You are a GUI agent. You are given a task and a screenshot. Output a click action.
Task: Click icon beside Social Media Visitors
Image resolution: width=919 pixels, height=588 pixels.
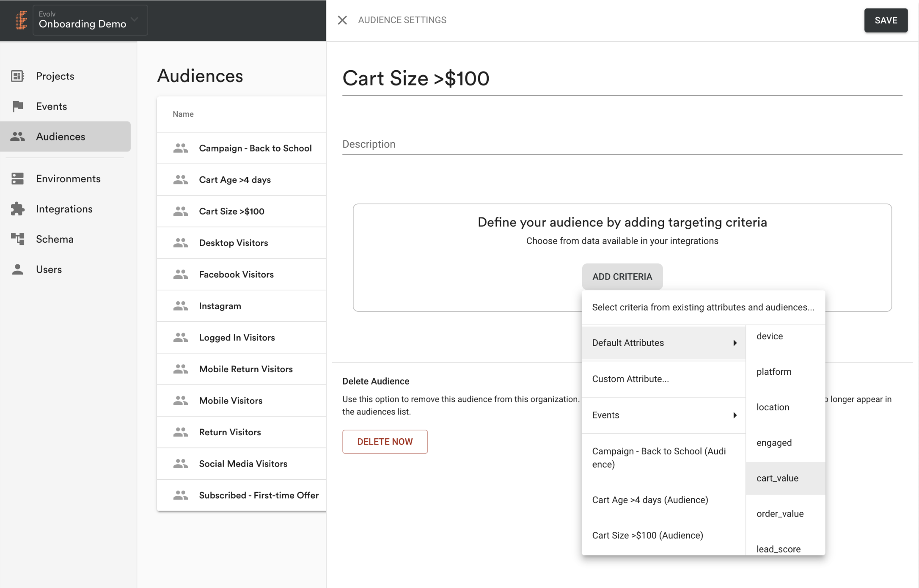click(x=181, y=464)
